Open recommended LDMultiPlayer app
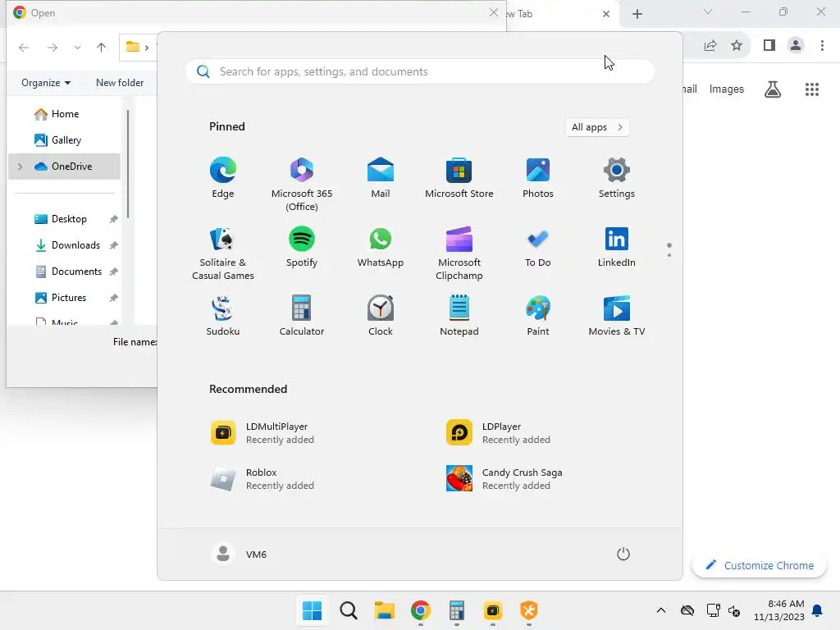Viewport: 840px width, 630px height. tap(262, 433)
